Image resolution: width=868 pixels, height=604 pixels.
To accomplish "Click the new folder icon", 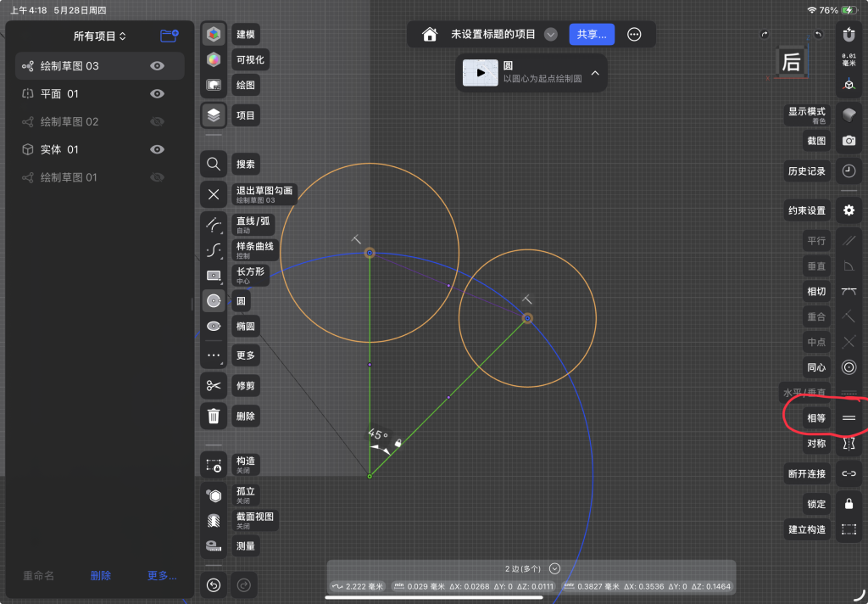I will coord(170,36).
